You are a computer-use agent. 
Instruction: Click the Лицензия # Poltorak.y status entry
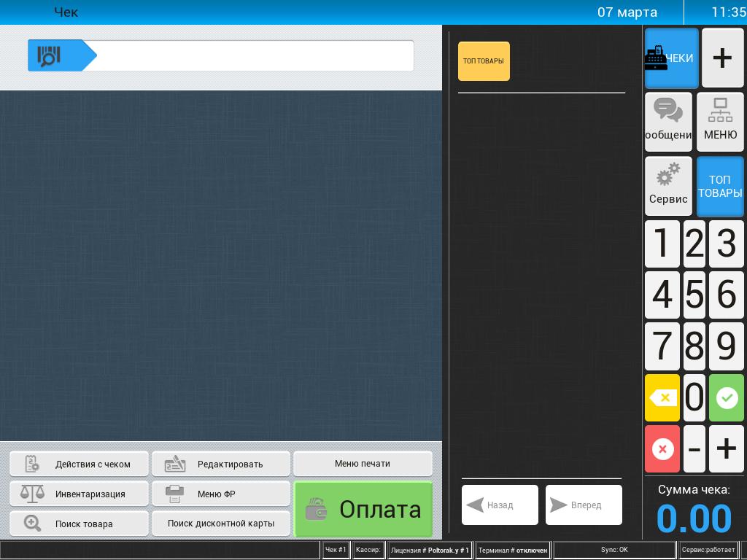[430, 550]
